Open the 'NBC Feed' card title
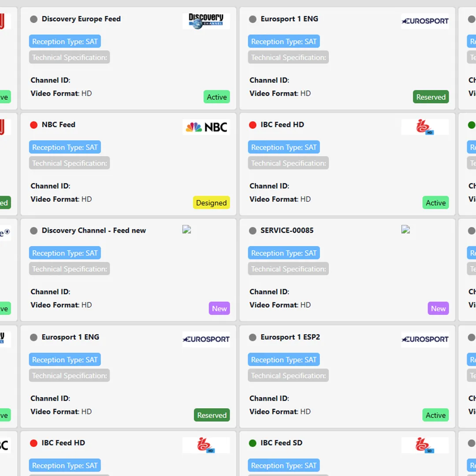The height and width of the screenshot is (476, 476). (x=58, y=124)
